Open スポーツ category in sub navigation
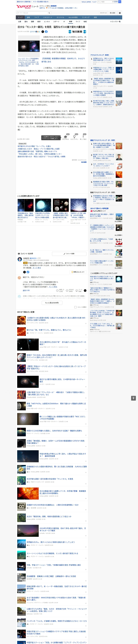 pos(56,21)
